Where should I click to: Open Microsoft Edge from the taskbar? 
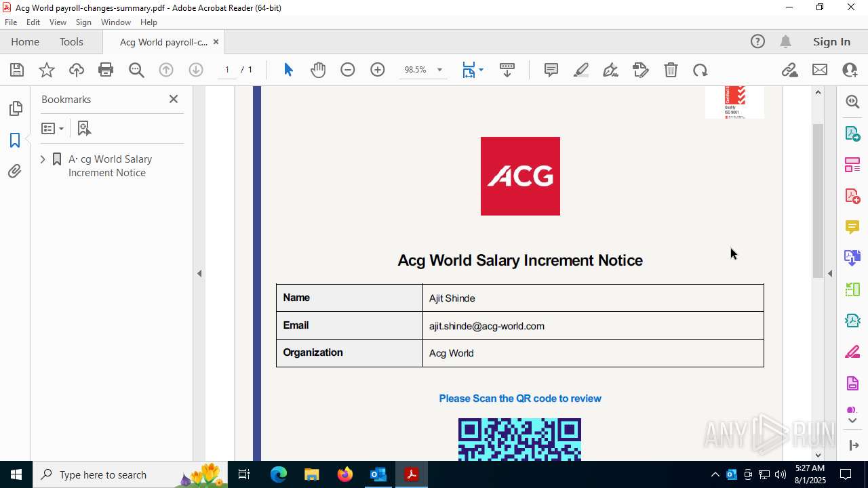(279, 474)
